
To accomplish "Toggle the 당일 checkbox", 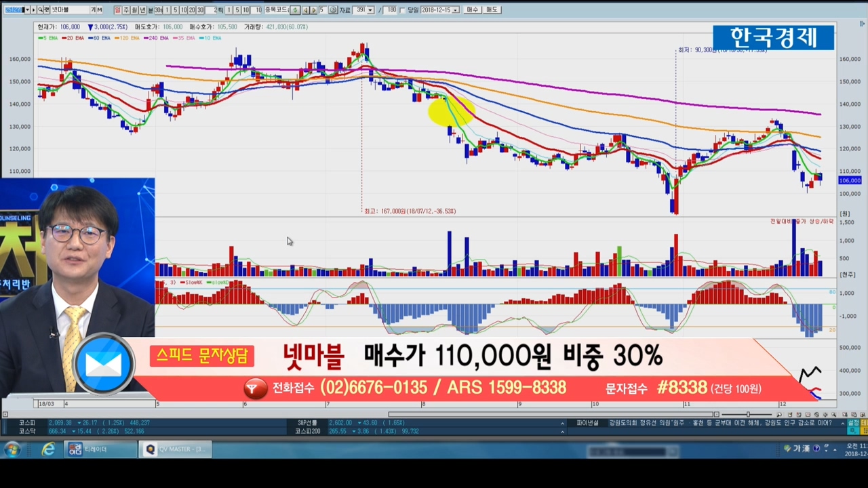I will [403, 10].
